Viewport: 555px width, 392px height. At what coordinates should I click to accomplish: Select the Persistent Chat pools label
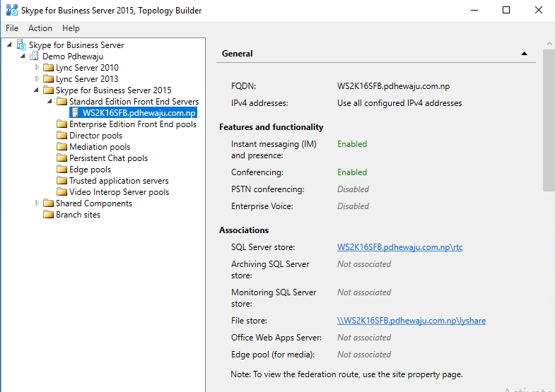109,158
